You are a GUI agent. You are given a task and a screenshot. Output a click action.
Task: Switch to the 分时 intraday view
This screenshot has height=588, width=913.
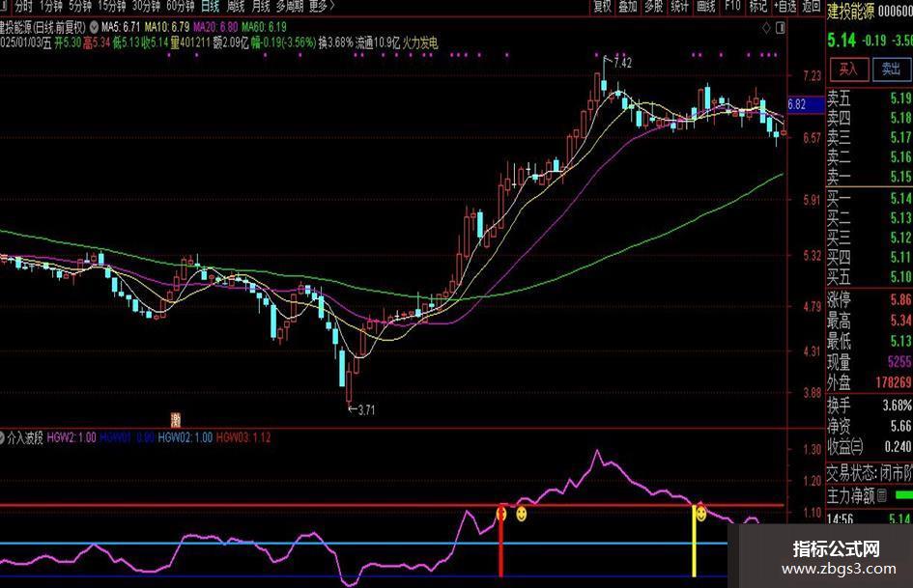23,7
